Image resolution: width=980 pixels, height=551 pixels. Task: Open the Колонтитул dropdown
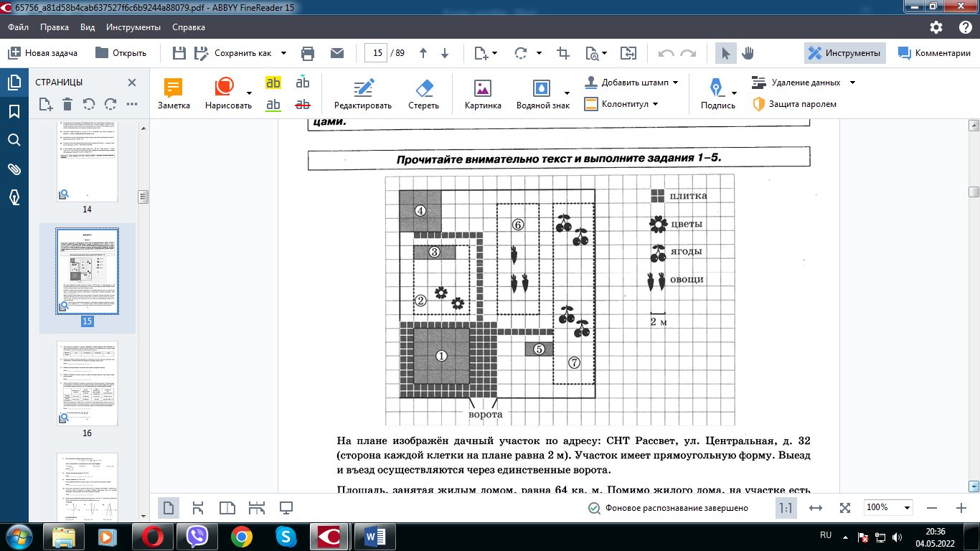click(622, 104)
